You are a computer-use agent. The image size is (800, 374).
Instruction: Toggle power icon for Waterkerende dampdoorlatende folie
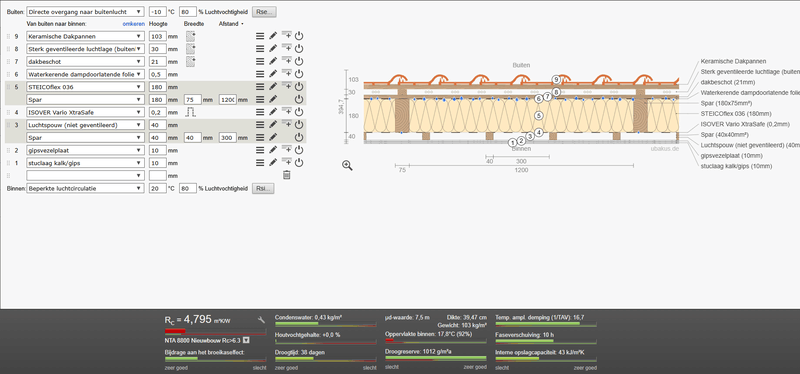pyautogui.click(x=299, y=74)
